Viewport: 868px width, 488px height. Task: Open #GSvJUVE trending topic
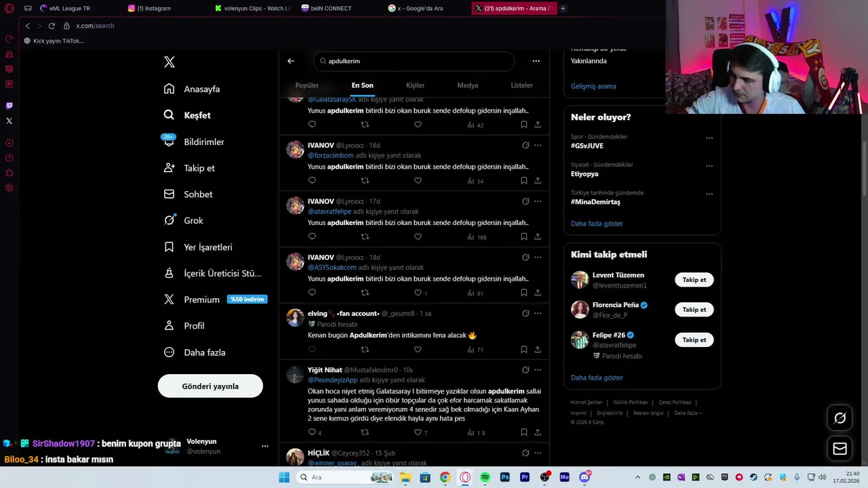click(x=587, y=146)
